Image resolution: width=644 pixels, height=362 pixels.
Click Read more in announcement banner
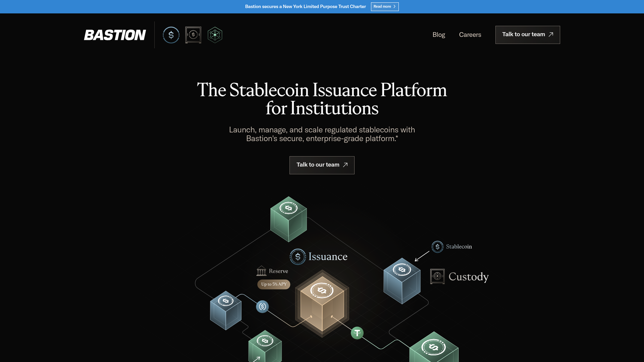pyautogui.click(x=385, y=7)
